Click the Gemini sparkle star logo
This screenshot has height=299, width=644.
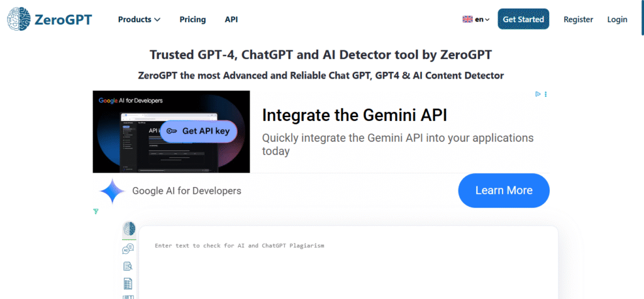pyautogui.click(x=112, y=191)
